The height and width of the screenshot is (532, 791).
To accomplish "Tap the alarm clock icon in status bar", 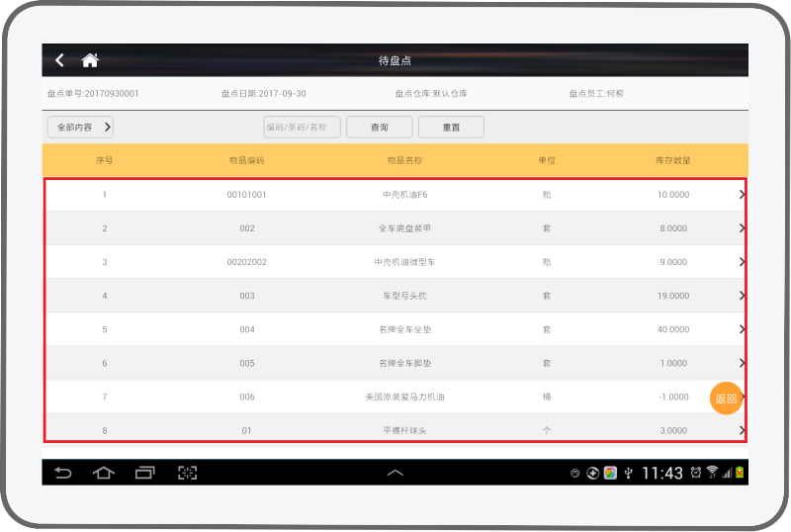I will coord(696,473).
